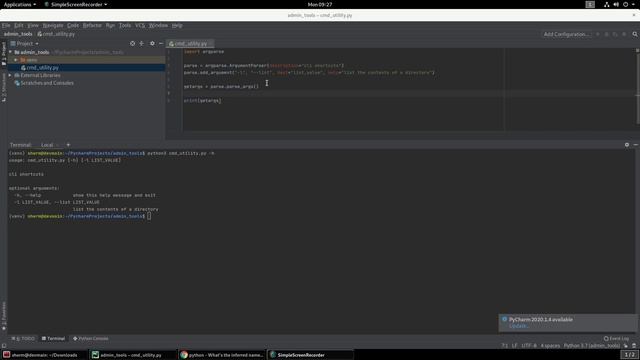Expand the External Libraries node
640x360 pixels.
(10, 76)
